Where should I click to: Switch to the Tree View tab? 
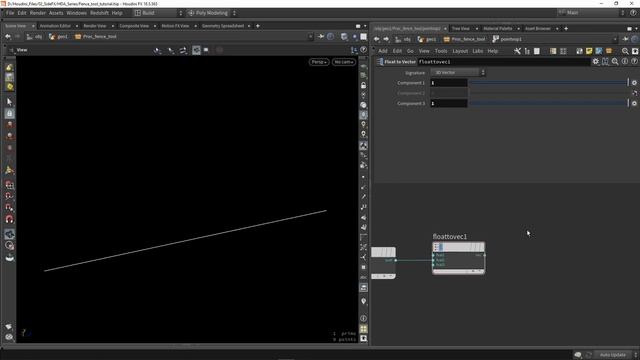pos(460,29)
